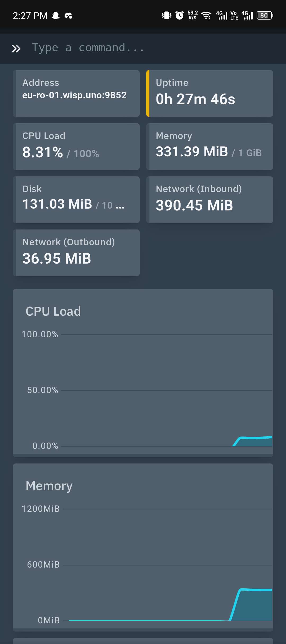This screenshot has width=286, height=644.
Task: Tap the battery level indicator
Action: tap(265, 15)
